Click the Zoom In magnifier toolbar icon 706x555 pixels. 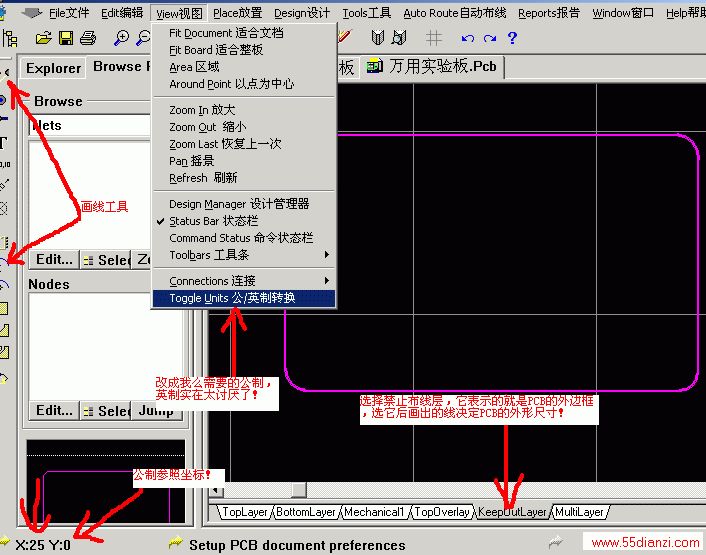click(121, 38)
